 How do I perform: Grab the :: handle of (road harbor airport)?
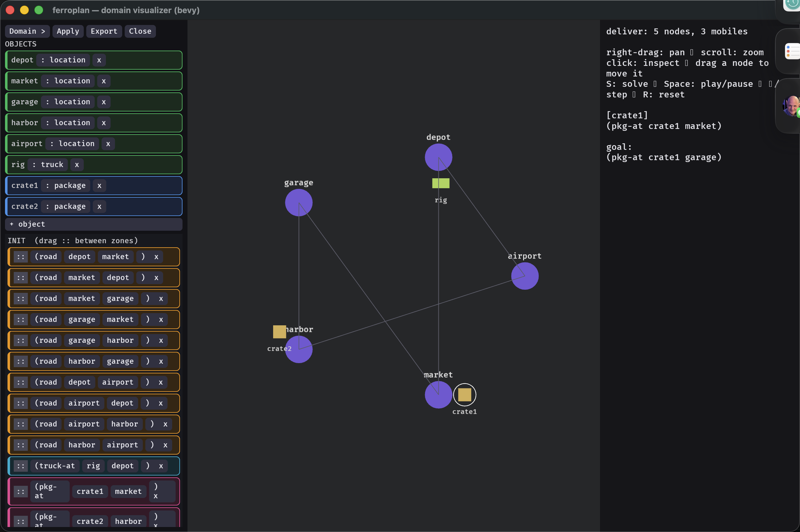point(21,445)
